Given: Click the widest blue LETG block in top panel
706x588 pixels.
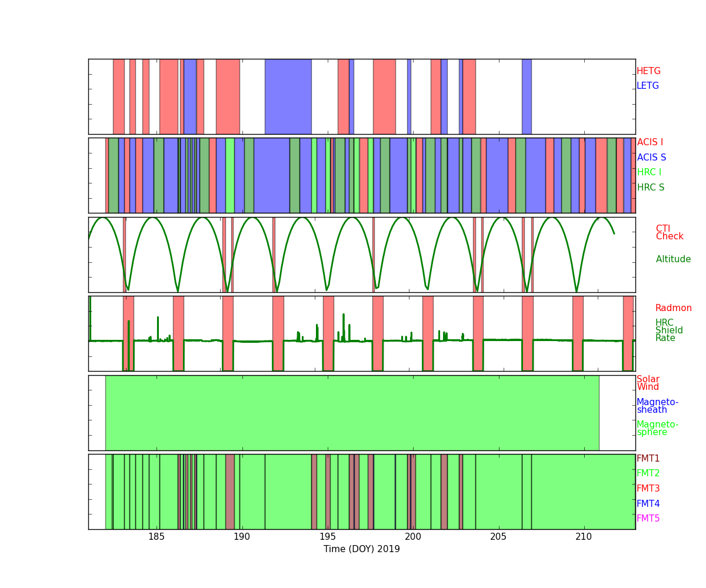Looking at the screenshot, I should pos(288,96).
